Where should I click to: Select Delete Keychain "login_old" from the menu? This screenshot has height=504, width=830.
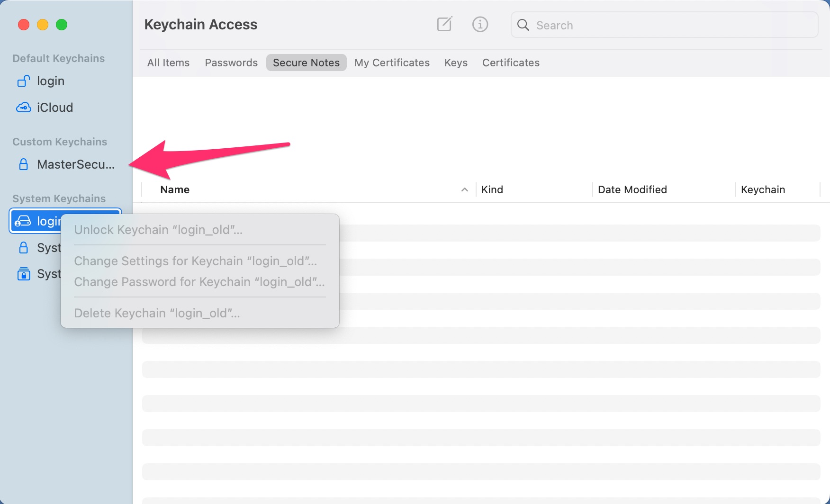pyautogui.click(x=157, y=313)
